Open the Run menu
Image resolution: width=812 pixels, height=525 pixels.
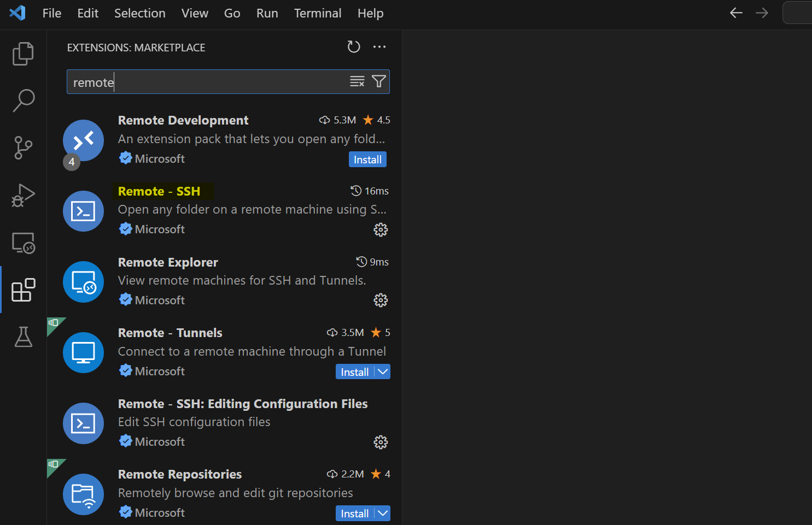267,13
